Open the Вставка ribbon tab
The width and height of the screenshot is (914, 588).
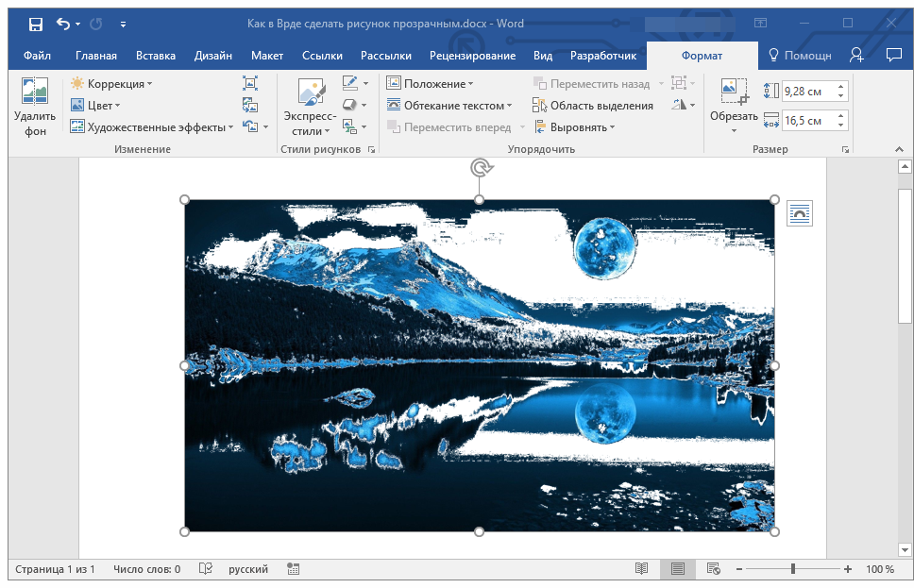156,56
